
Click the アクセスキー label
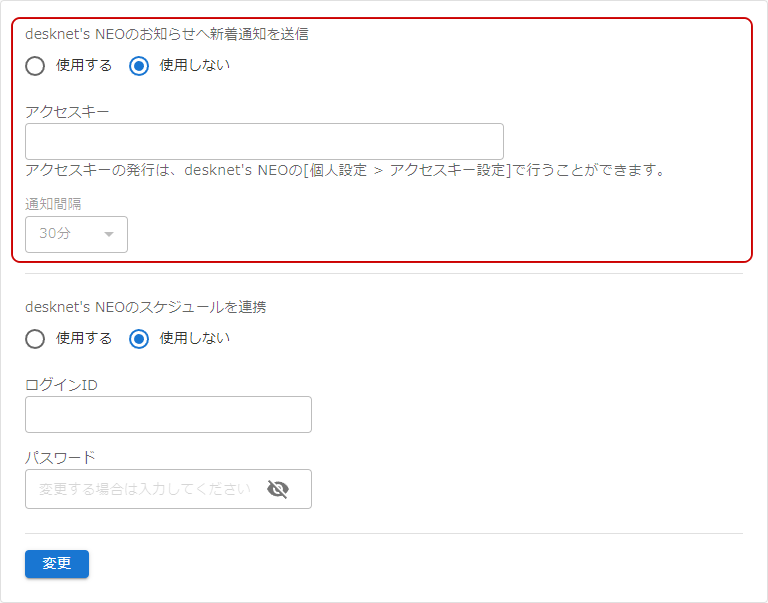click(x=67, y=112)
